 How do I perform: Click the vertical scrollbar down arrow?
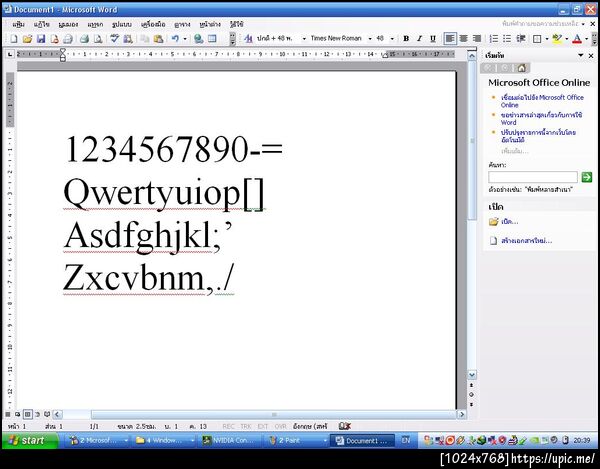tap(472, 375)
